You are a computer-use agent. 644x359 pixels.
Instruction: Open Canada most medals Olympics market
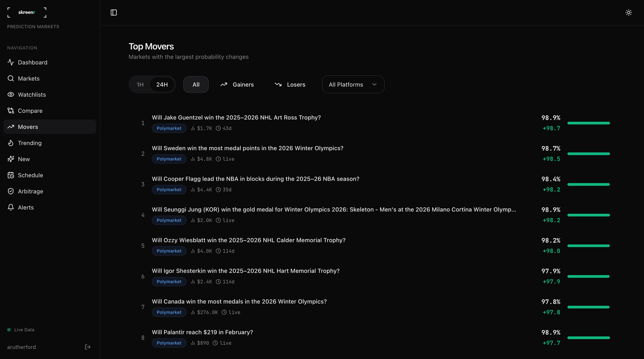(239, 301)
